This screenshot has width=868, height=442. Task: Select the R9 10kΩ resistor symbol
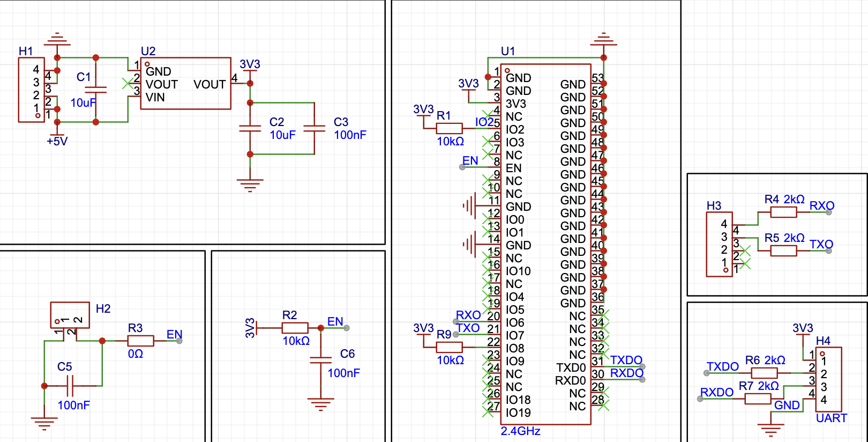click(x=449, y=347)
